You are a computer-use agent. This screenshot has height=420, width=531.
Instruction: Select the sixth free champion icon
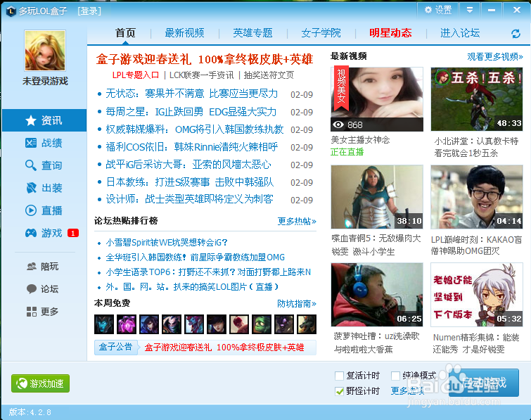tap(217, 324)
